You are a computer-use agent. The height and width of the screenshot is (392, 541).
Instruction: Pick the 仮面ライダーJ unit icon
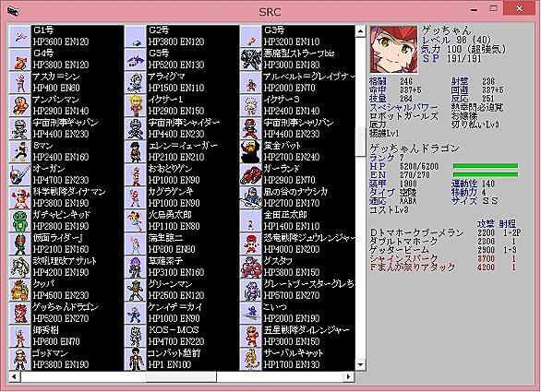19,244
